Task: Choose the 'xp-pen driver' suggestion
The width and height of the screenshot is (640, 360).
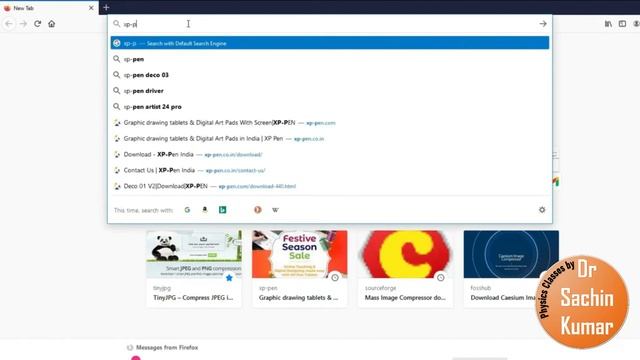Action: tap(330, 91)
